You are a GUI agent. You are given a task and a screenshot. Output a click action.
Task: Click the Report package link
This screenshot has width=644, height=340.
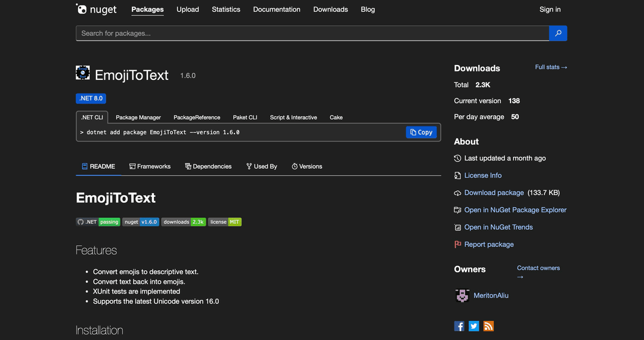[489, 245]
